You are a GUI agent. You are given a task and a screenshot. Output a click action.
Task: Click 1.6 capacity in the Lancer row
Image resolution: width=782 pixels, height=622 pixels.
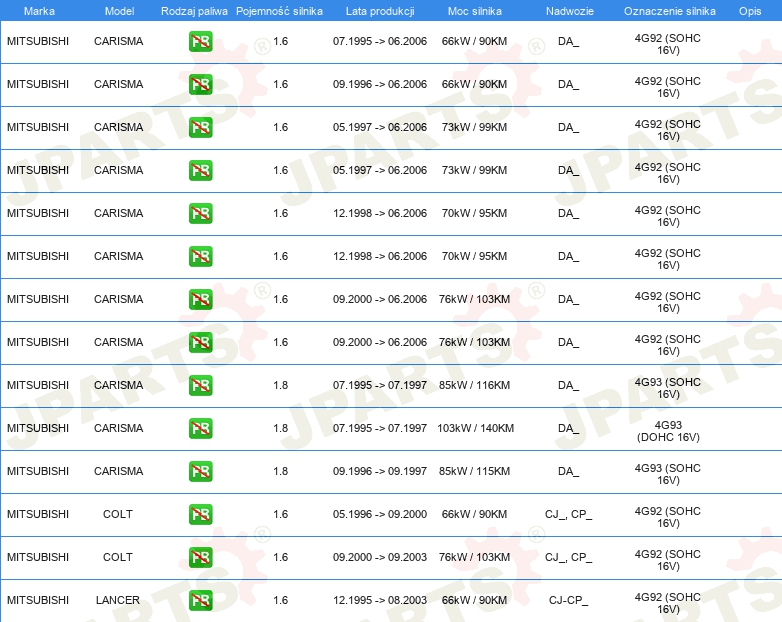(280, 600)
